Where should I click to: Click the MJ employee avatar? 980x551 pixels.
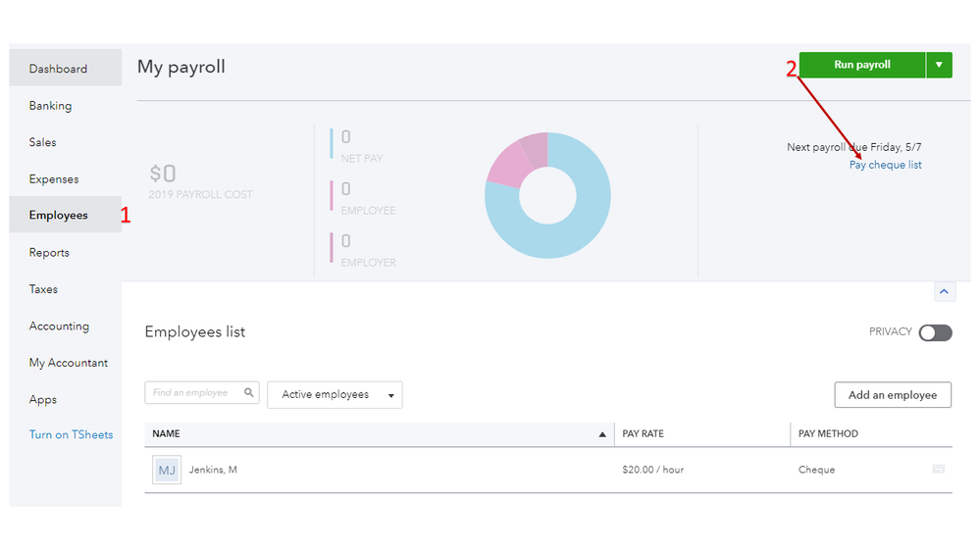[x=167, y=470]
